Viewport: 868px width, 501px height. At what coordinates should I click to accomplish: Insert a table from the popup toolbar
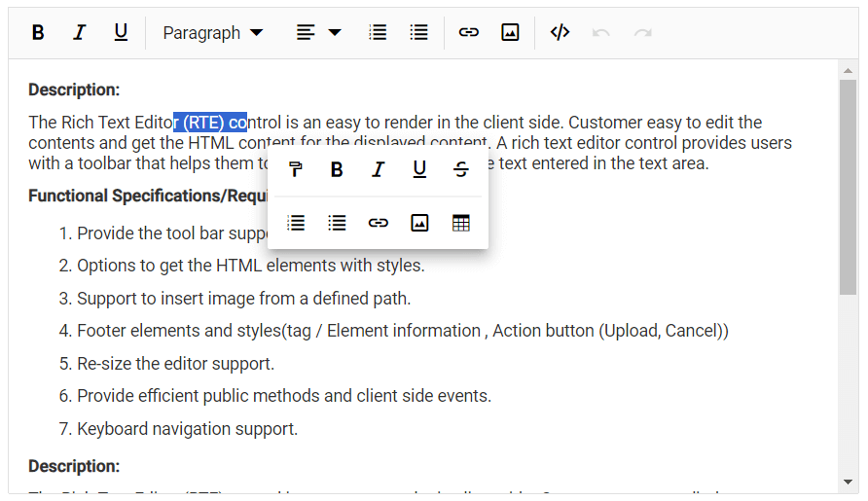pyautogui.click(x=461, y=223)
